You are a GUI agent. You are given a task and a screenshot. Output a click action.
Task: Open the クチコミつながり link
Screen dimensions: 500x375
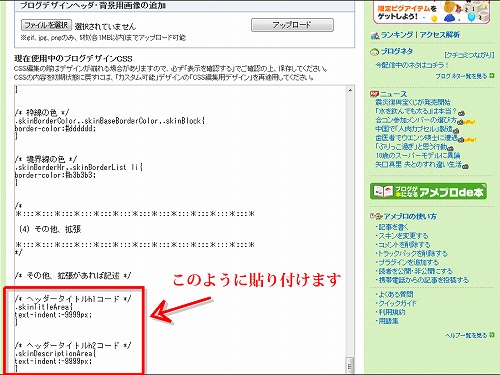click(x=469, y=55)
